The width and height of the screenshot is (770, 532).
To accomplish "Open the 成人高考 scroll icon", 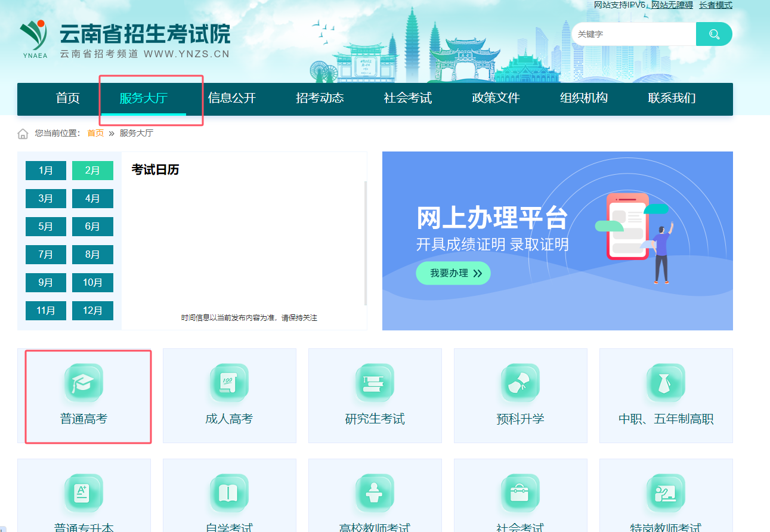I will [229, 383].
